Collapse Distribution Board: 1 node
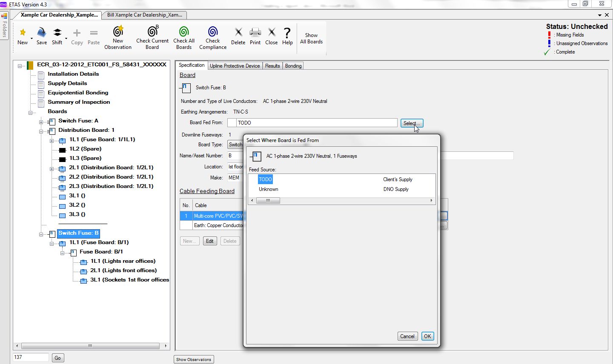 click(41, 131)
